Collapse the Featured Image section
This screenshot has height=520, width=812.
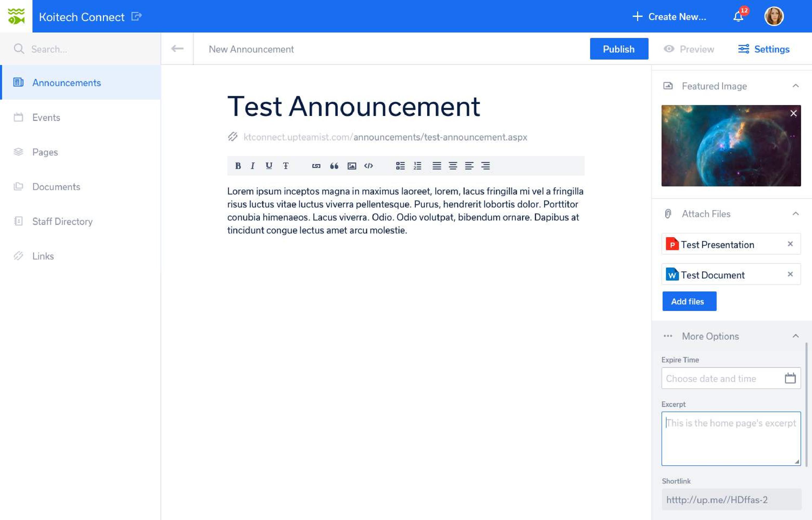coord(795,86)
